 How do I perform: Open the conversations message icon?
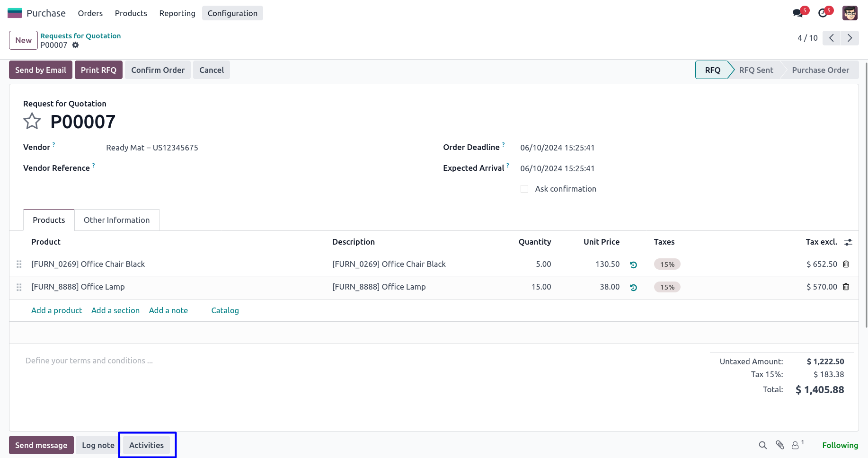click(798, 13)
